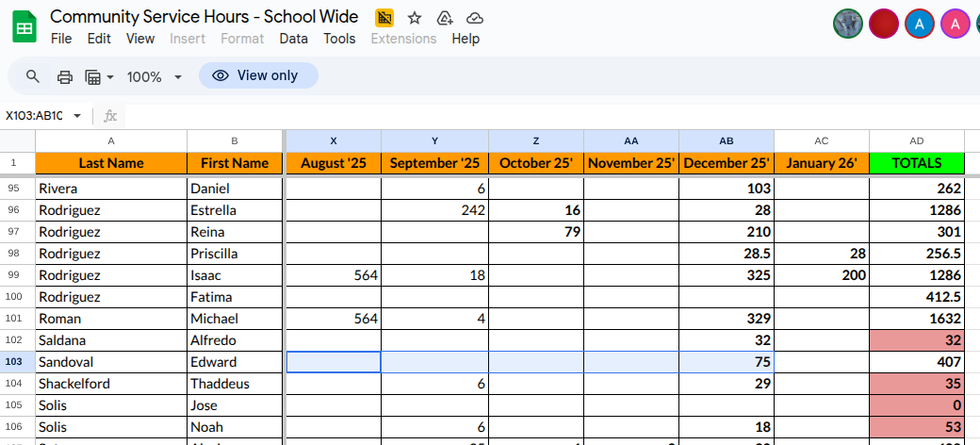Click the 'View only' mode button
Viewport: 980px width, 445px height.
pyautogui.click(x=258, y=75)
